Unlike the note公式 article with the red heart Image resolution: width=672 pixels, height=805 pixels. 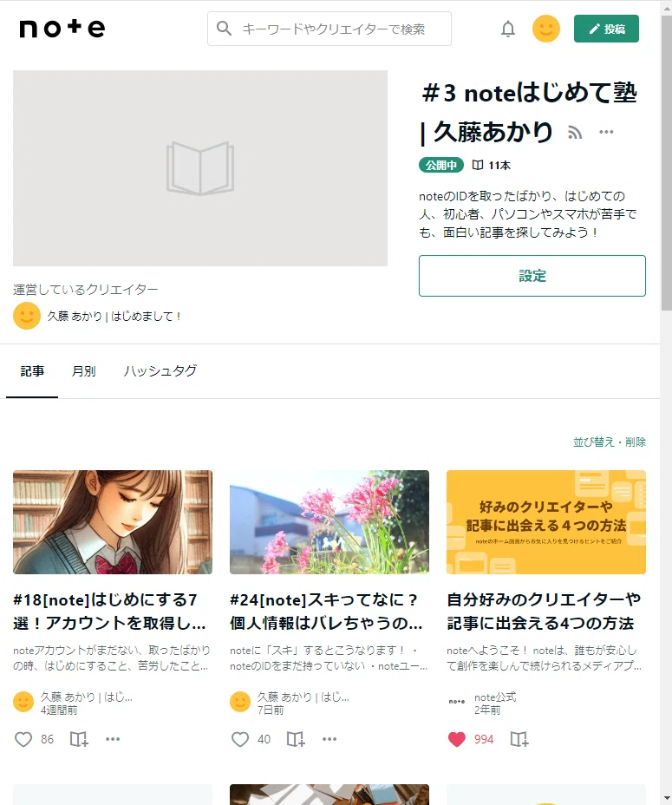pos(456,739)
